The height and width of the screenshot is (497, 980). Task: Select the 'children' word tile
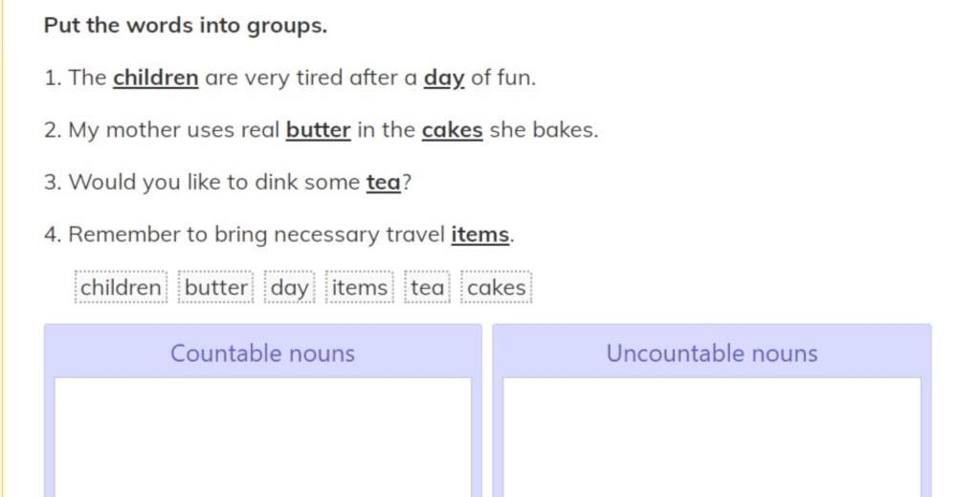(x=122, y=287)
